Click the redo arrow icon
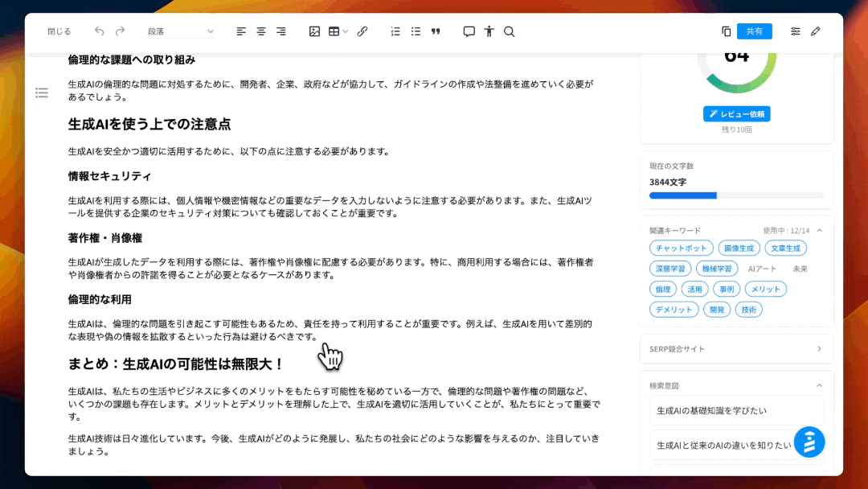 pyautogui.click(x=120, y=31)
